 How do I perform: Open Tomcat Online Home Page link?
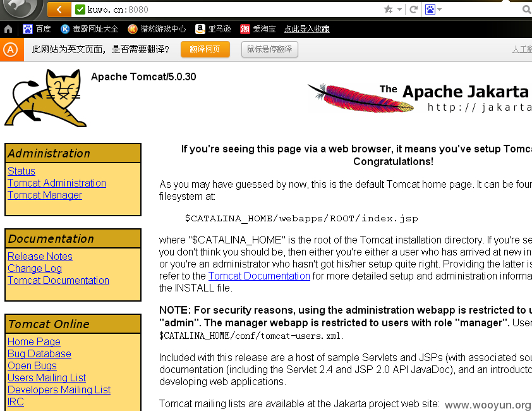point(34,341)
